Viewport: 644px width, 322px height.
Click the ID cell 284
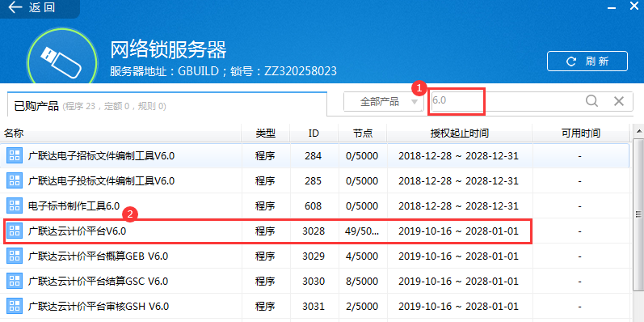pos(314,156)
